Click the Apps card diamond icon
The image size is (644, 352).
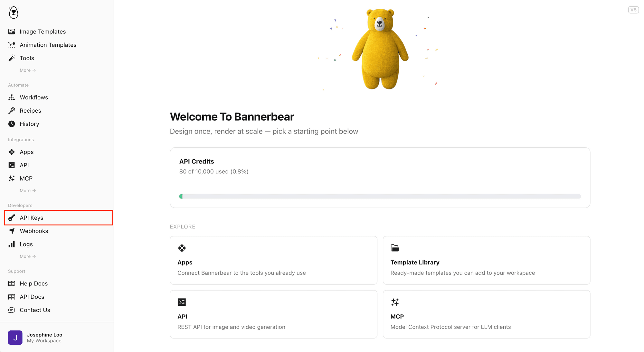pos(182,248)
